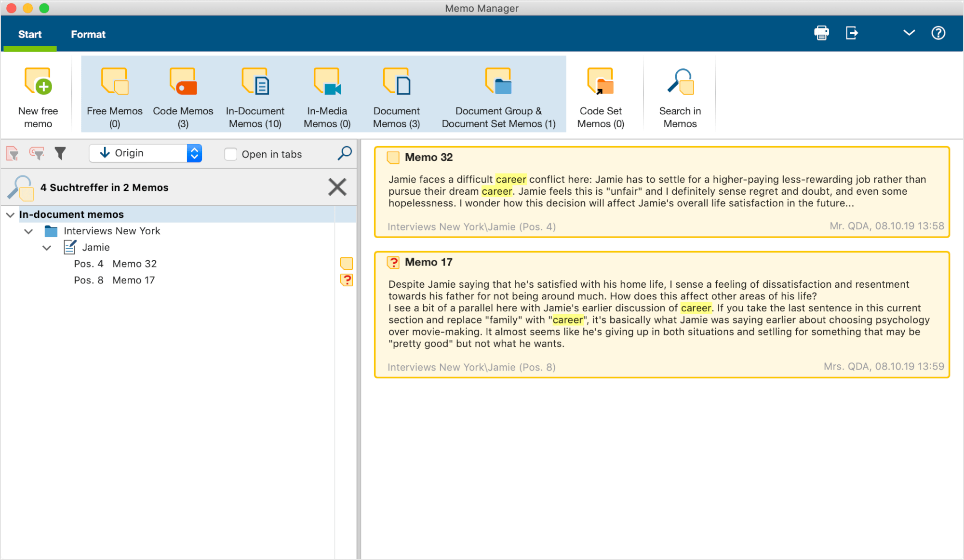The image size is (964, 560).
Task: Toggle In-Media Memos (0) filter
Action: click(327, 97)
